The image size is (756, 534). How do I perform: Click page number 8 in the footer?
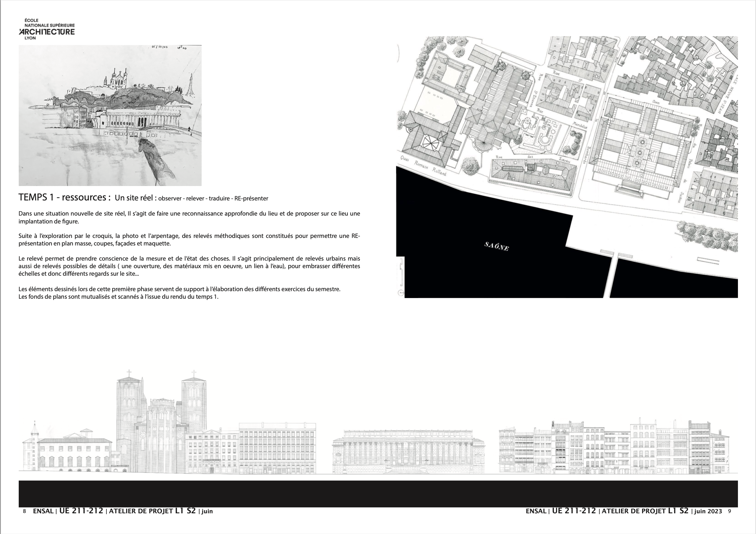[24, 511]
